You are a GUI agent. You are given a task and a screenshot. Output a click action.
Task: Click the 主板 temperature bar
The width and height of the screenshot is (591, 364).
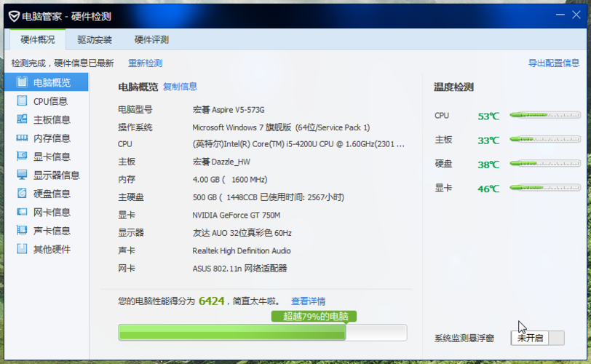pos(545,139)
